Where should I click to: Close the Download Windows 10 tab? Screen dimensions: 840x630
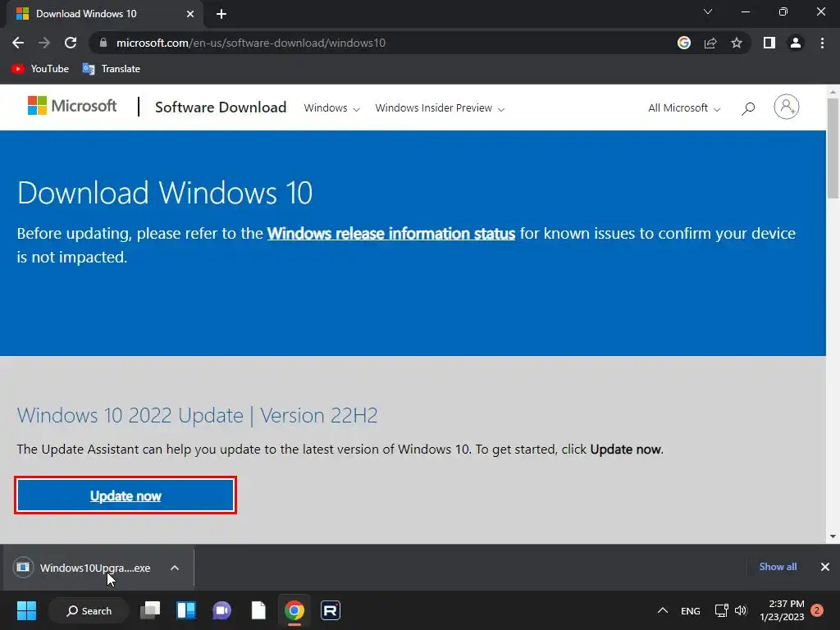[190, 14]
